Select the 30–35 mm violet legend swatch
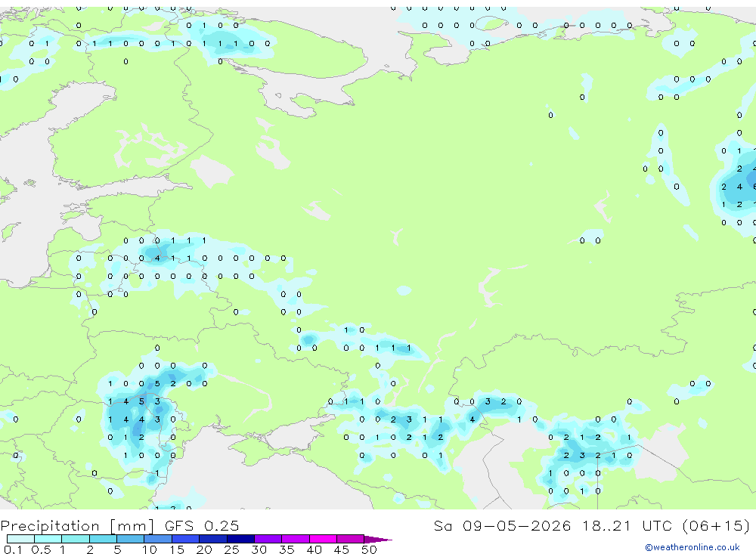756x554 pixels. [268, 539]
